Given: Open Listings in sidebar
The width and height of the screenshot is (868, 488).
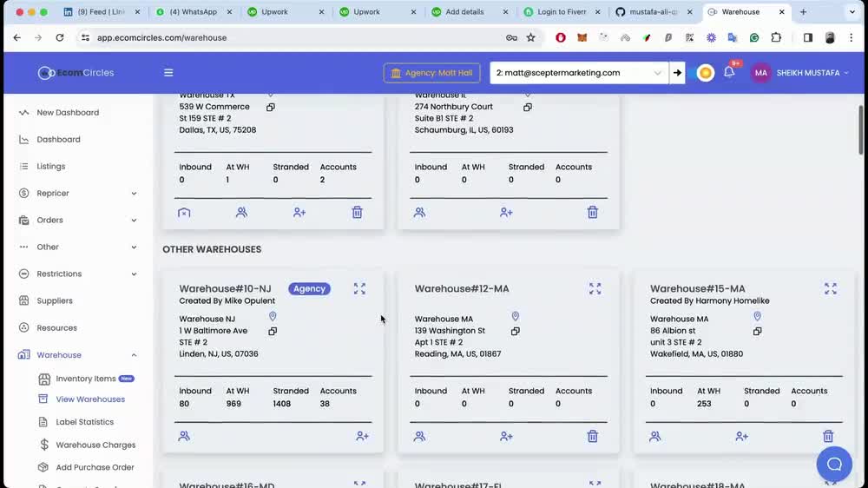Looking at the screenshot, I should point(51,166).
